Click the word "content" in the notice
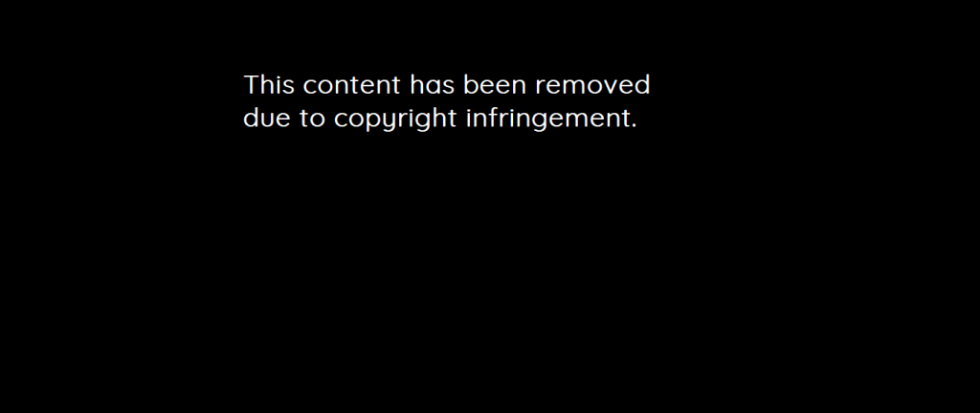The width and height of the screenshot is (980, 413). (x=351, y=85)
